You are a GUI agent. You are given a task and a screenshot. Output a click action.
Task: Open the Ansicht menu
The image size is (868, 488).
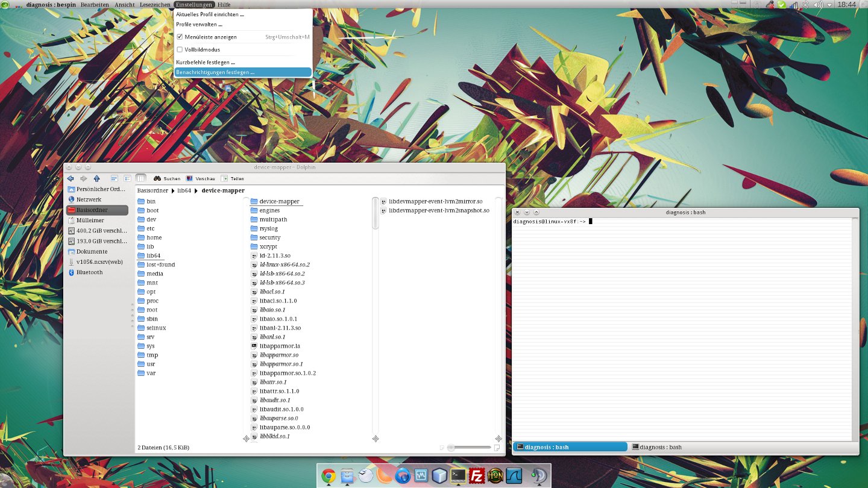[x=125, y=4]
